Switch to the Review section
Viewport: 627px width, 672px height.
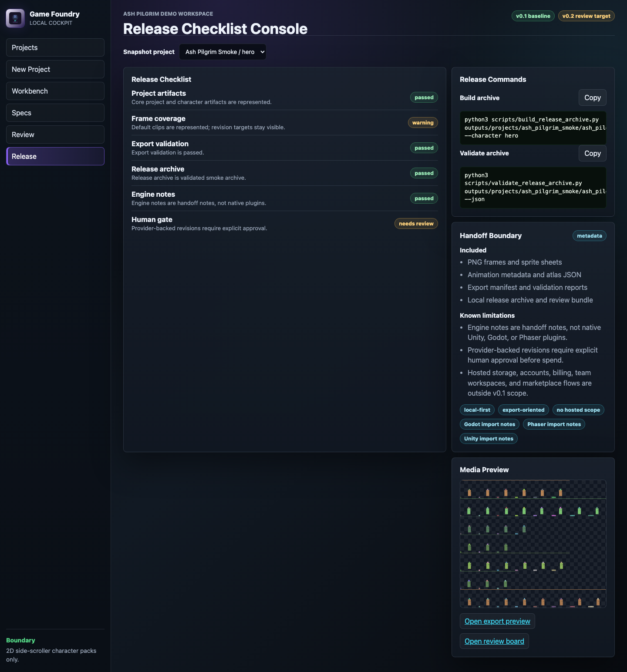pos(55,134)
